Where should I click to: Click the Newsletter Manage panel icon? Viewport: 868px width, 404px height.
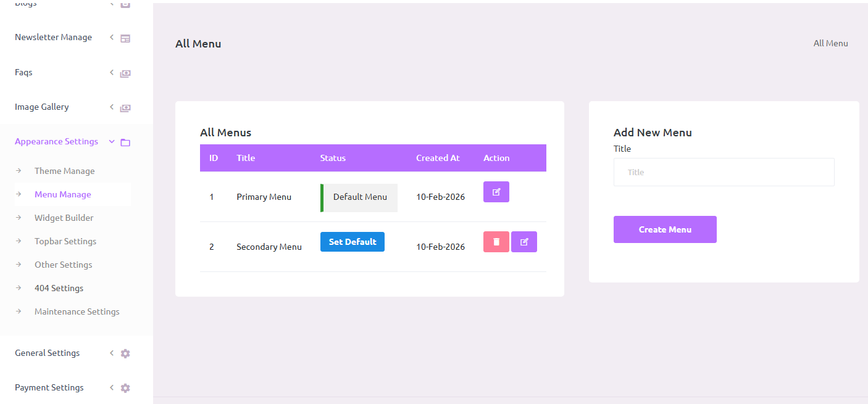(x=125, y=38)
